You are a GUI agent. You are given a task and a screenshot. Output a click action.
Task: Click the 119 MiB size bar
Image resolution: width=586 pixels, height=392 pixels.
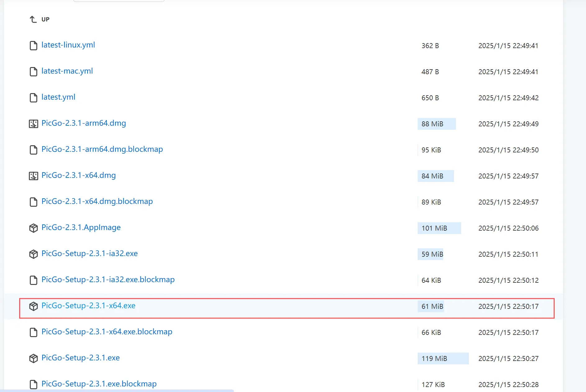click(443, 358)
